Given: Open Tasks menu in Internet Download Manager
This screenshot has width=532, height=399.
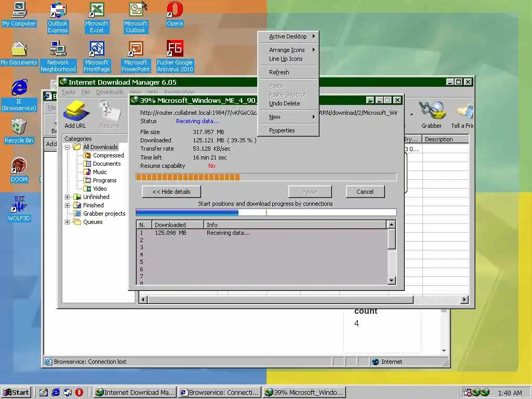Looking at the screenshot, I should pyautogui.click(x=69, y=92).
